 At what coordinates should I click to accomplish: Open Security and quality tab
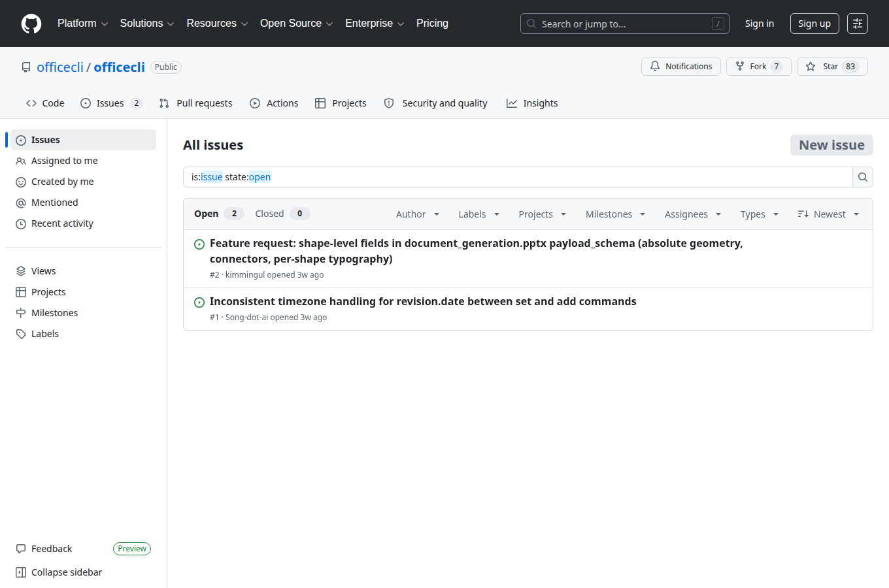[435, 103]
